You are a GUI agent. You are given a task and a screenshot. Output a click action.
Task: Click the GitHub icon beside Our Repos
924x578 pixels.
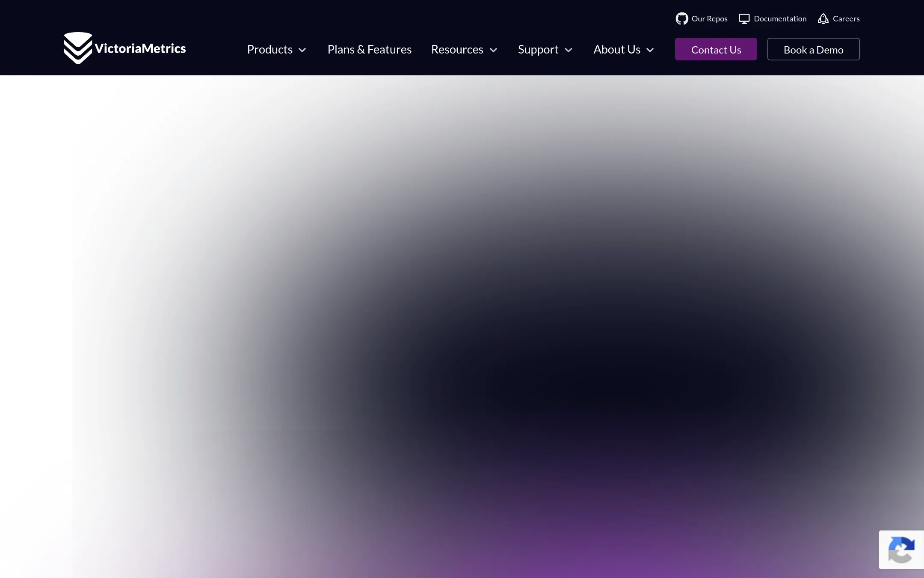click(x=682, y=19)
